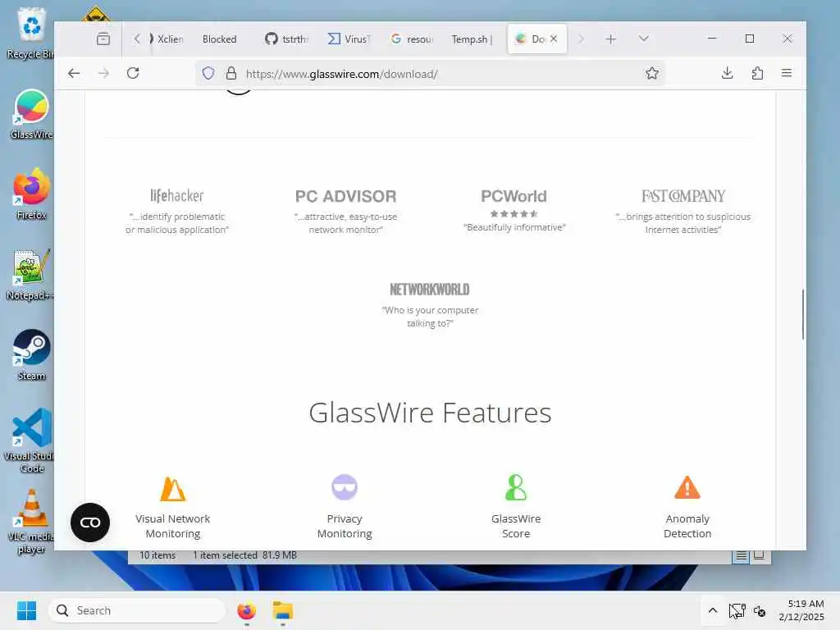Open the clock showing 5:19 AM
This screenshot has height=630, width=840.
coord(801,610)
